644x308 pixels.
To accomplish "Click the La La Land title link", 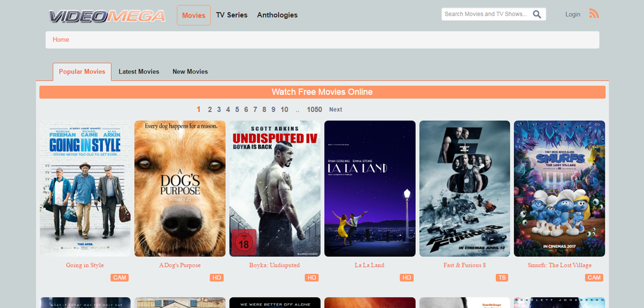I will [369, 265].
